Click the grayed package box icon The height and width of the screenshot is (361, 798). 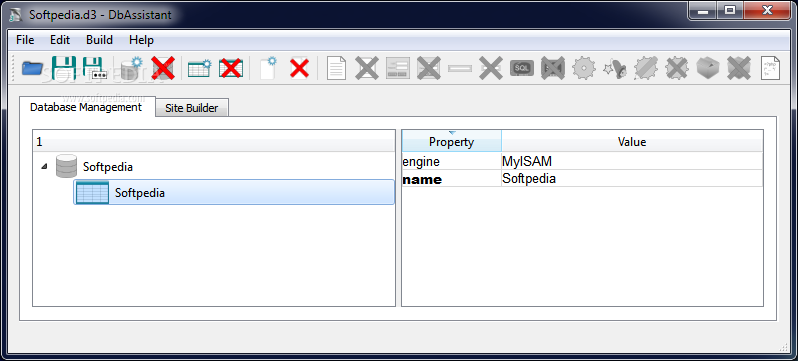coord(708,68)
